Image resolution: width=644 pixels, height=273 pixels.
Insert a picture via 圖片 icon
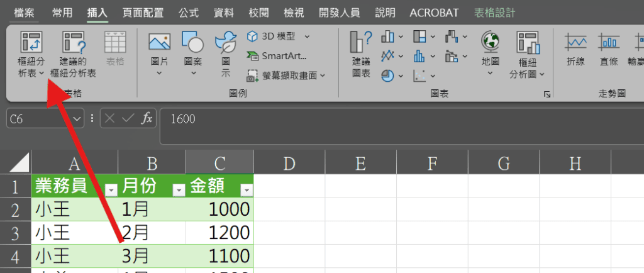(x=159, y=44)
